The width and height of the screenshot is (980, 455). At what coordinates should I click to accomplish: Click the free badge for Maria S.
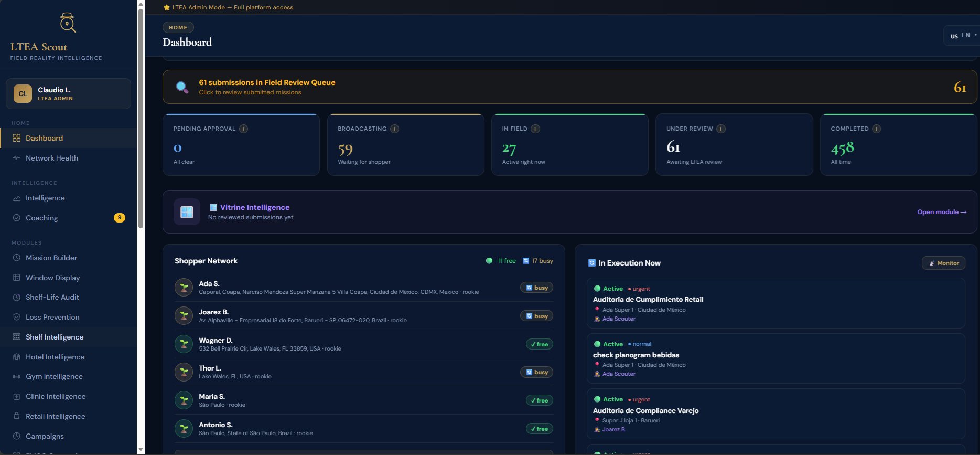coord(539,400)
